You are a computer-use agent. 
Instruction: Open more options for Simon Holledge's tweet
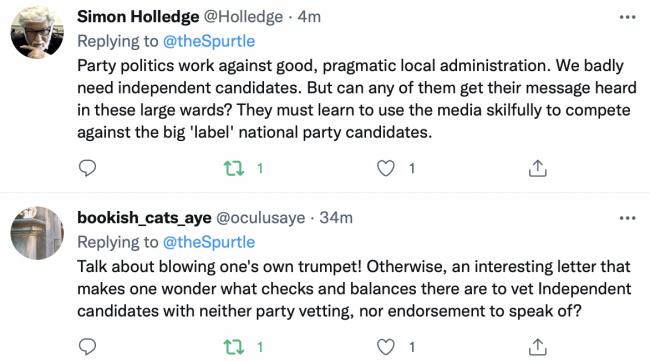coord(628,17)
